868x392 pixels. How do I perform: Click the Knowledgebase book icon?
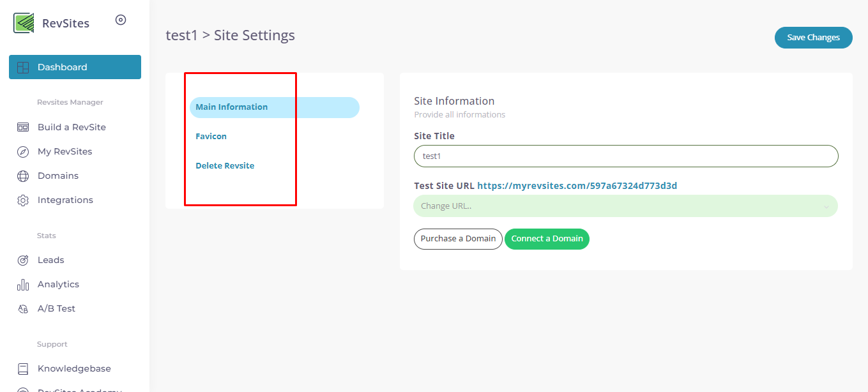[x=22, y=368]
